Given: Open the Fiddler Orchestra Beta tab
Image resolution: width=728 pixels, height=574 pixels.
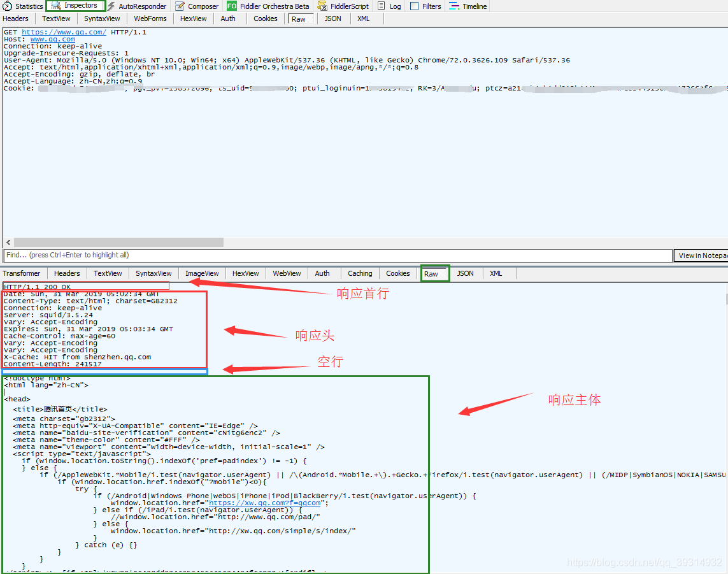Looking at the screenshot, I should click(x=275, y=6).
